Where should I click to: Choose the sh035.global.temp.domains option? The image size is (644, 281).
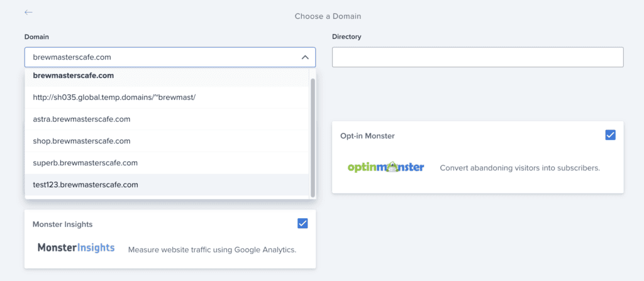pos(167,97)
